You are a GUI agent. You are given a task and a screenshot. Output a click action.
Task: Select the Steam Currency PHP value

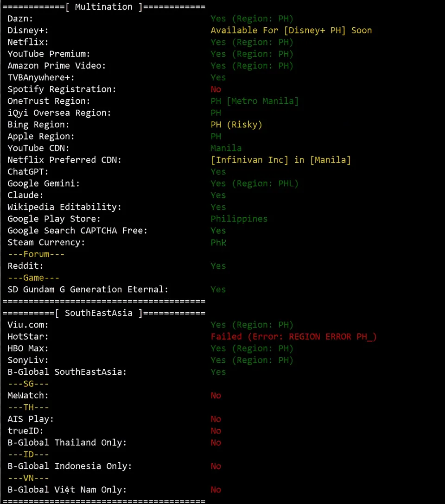point(218,242)
